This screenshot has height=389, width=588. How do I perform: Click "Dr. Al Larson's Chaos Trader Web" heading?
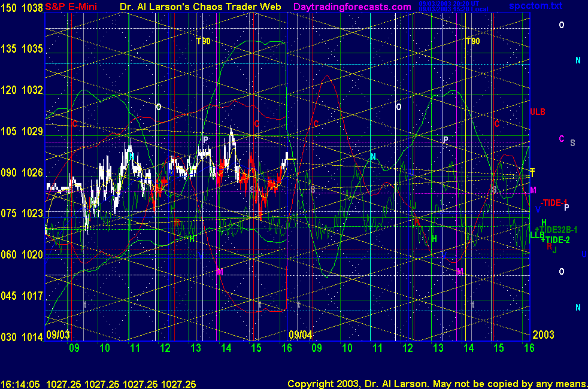click(x=200, y=7)
